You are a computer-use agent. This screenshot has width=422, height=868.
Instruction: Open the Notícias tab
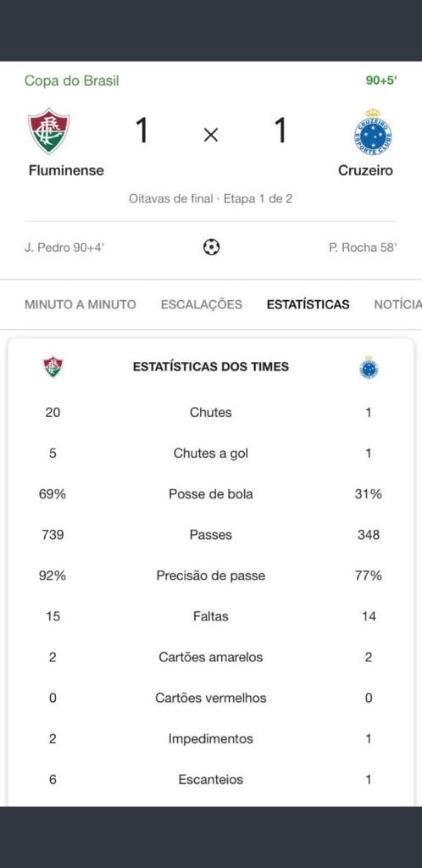tap(397, 304)
